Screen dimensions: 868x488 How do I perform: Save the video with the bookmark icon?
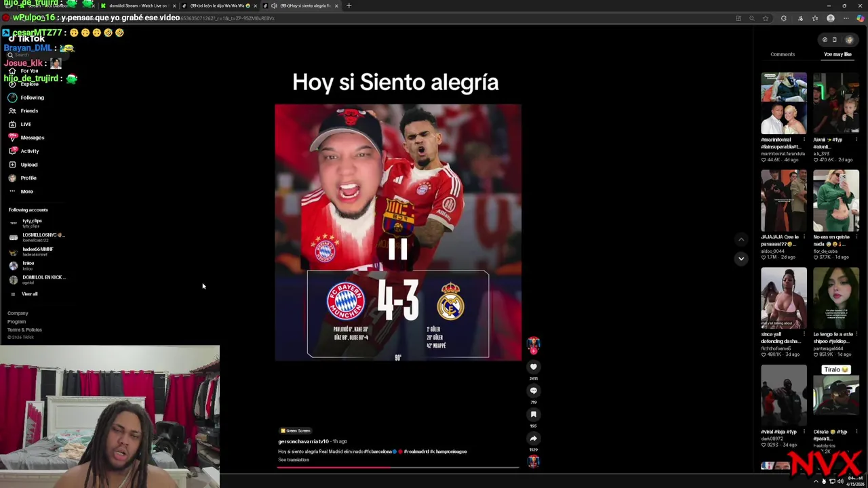[x=534, y=414]
